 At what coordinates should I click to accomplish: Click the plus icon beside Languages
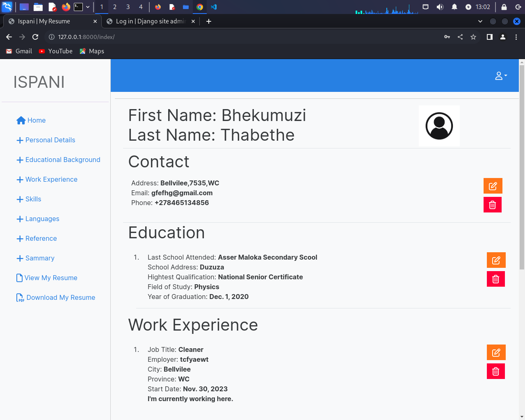(19, 219)
